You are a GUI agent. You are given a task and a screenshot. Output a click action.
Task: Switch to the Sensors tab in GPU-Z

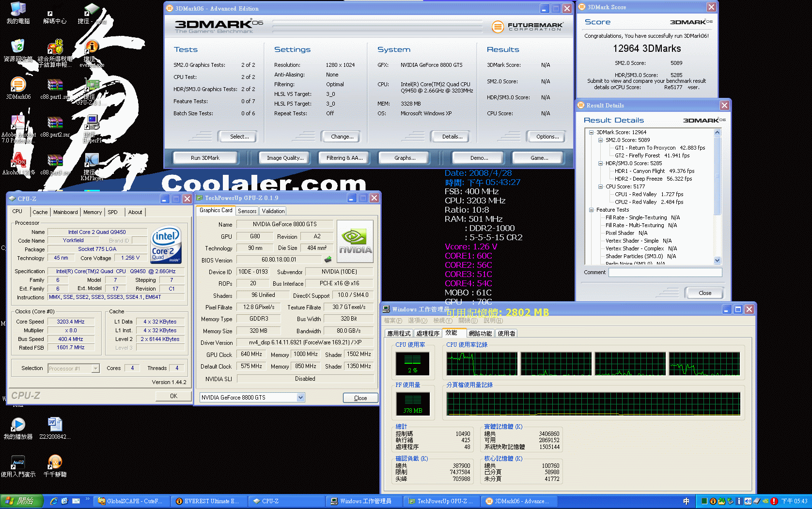click(247, 211)
